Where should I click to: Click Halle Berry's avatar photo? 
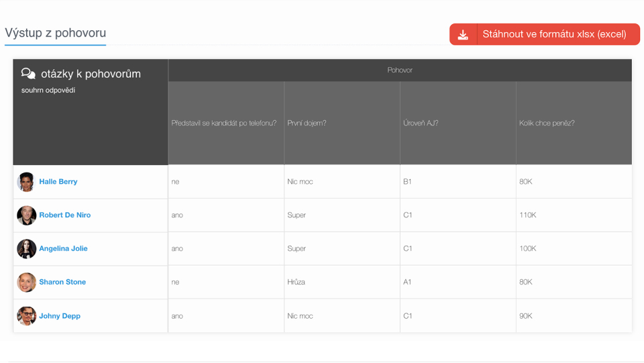(26, 182)
